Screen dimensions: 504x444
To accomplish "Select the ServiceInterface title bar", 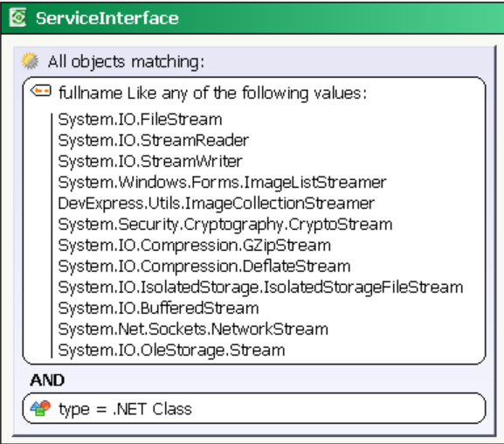I will [252, 17].
